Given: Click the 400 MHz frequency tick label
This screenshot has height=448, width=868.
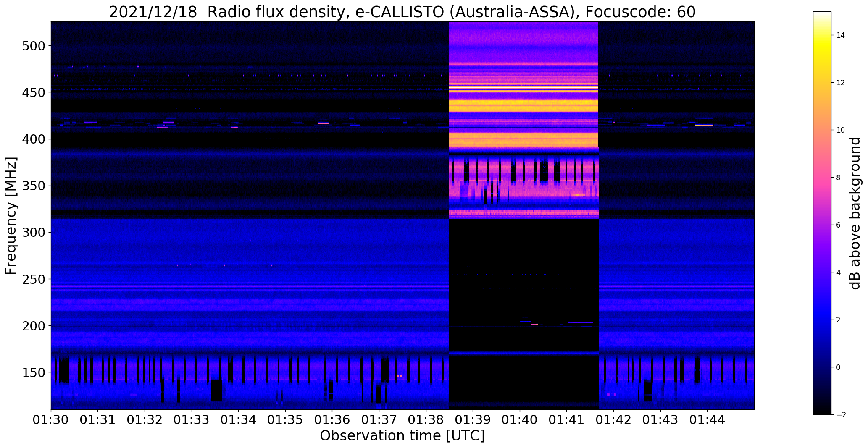Looking at the screenshot, I should pos(33,139).
